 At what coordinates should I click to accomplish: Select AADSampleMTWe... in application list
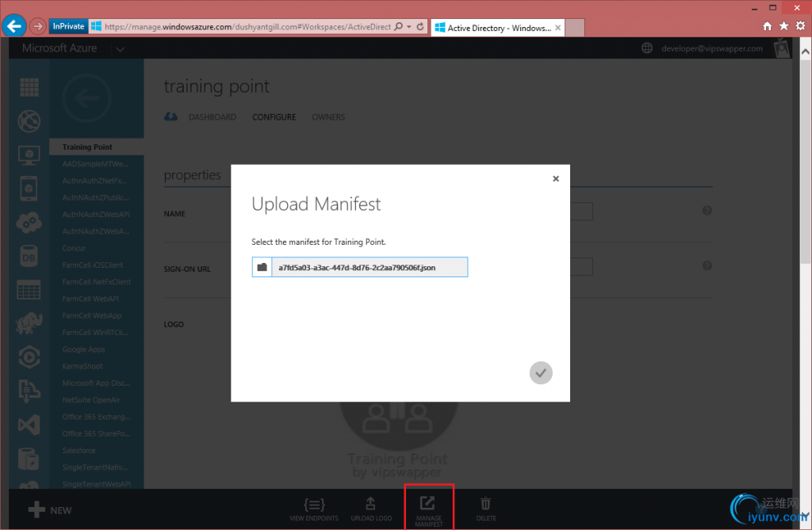[95, 164]
